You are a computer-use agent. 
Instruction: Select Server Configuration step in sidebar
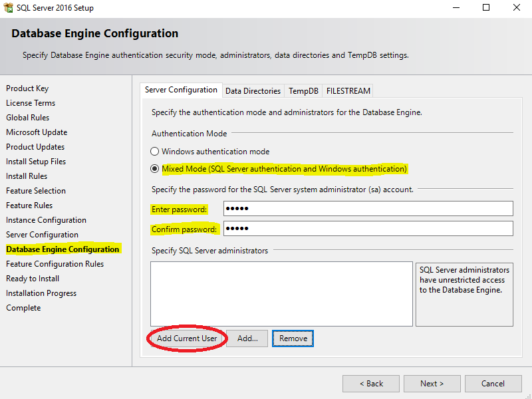click(x=42, y=235)
